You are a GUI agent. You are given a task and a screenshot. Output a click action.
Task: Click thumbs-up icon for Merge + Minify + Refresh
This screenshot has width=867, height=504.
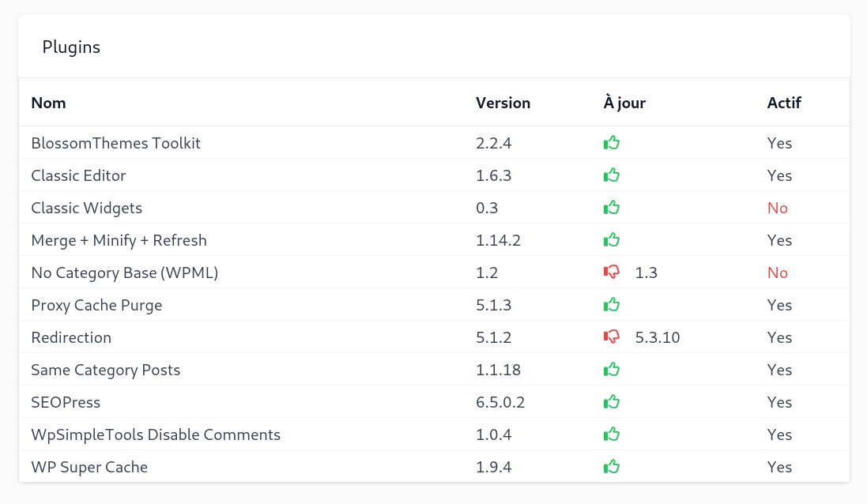tap(611, 240)
